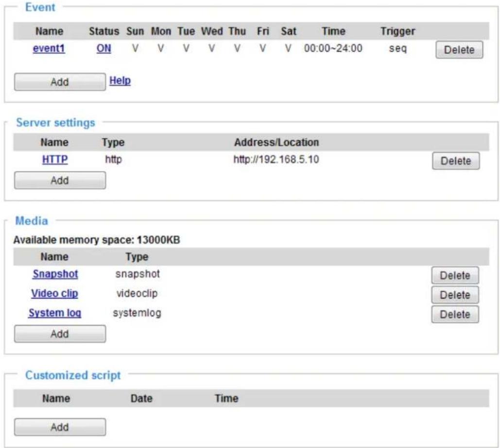Add a new customized script
This screenshot has height=448, width=500.
[x=60, y=427]
